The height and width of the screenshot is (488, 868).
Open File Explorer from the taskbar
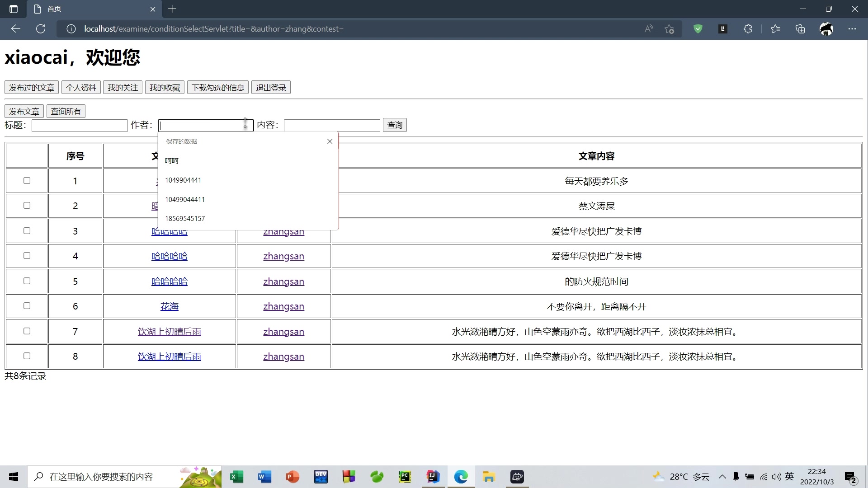pos(489,477)
